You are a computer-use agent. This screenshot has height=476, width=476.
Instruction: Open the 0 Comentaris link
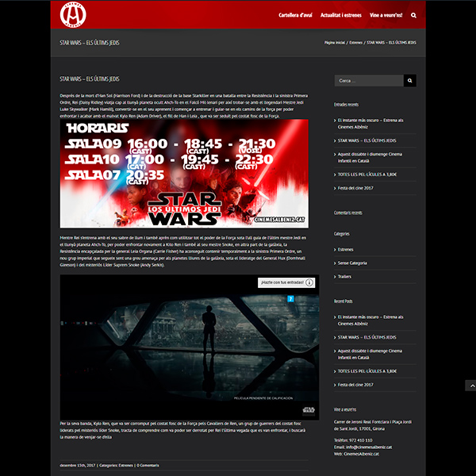pos(148,466)
